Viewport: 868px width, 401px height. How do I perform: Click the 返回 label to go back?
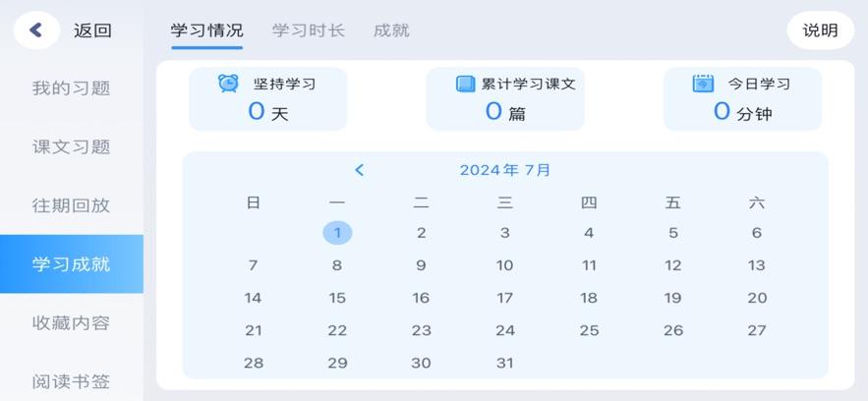tap(92, 30)
